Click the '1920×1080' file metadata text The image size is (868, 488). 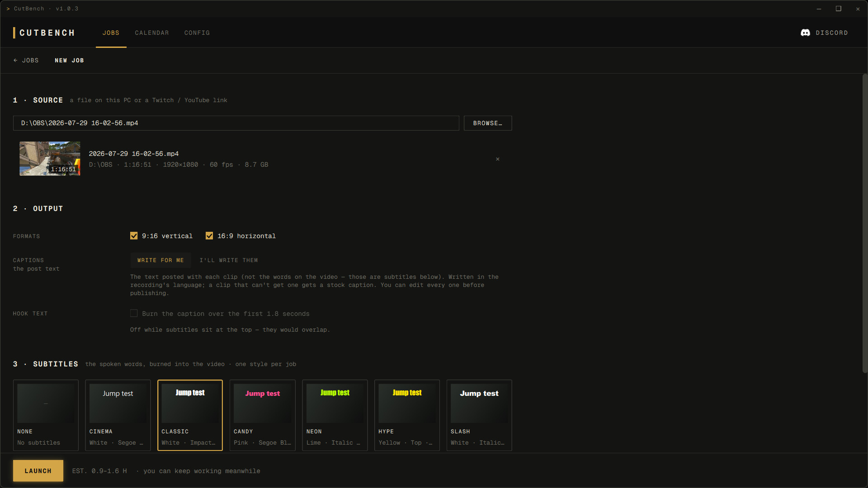[180, 164]
